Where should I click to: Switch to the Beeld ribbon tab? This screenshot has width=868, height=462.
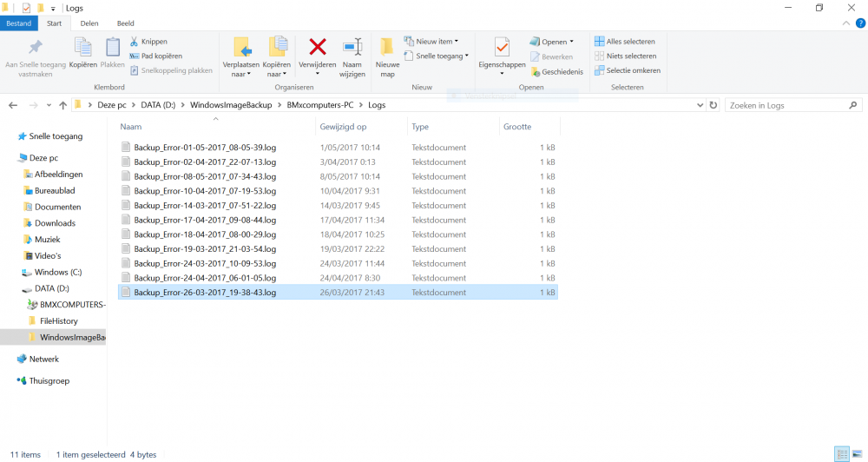[x=126, y=23]
